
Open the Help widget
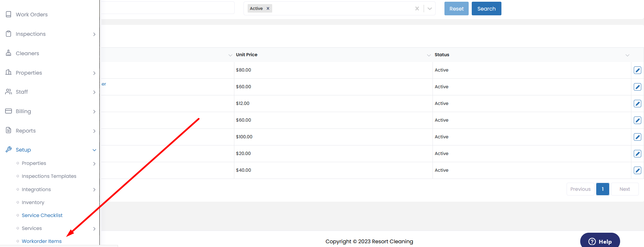(x=600, y=241)
